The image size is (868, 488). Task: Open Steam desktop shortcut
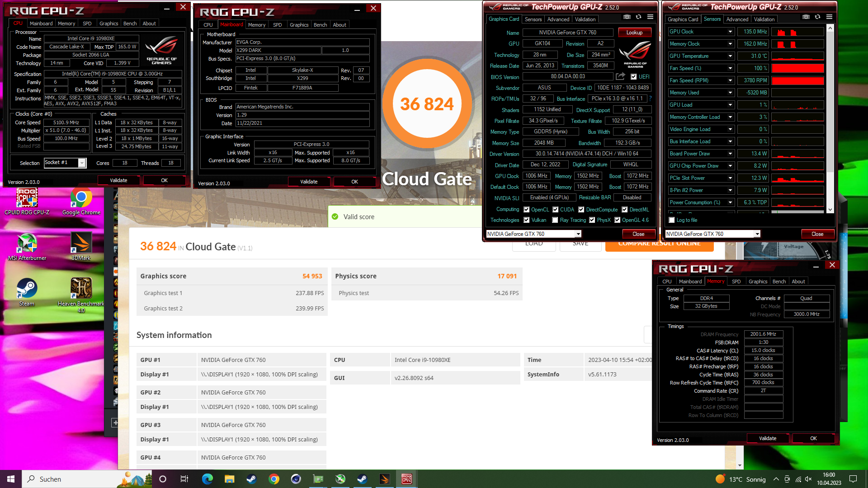coord(27,292)
